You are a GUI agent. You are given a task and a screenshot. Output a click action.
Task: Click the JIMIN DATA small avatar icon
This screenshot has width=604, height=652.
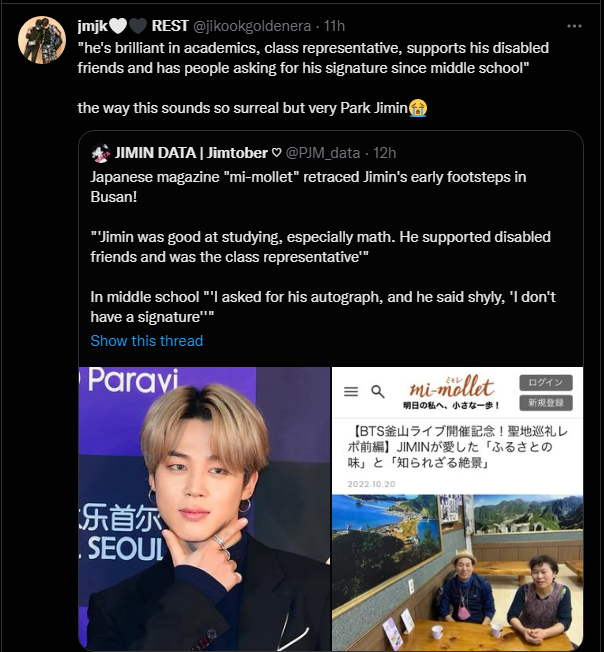point(100,153)
